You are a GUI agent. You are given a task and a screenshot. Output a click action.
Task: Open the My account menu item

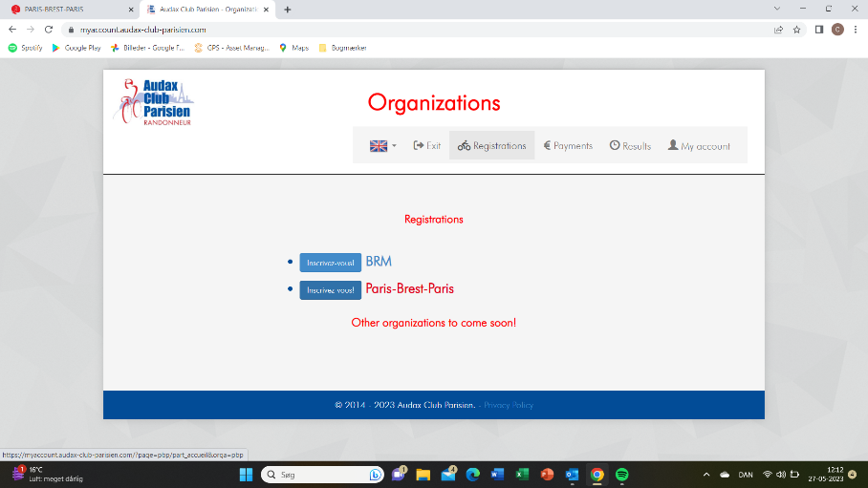pyautogui.click(x=699, y=145)
